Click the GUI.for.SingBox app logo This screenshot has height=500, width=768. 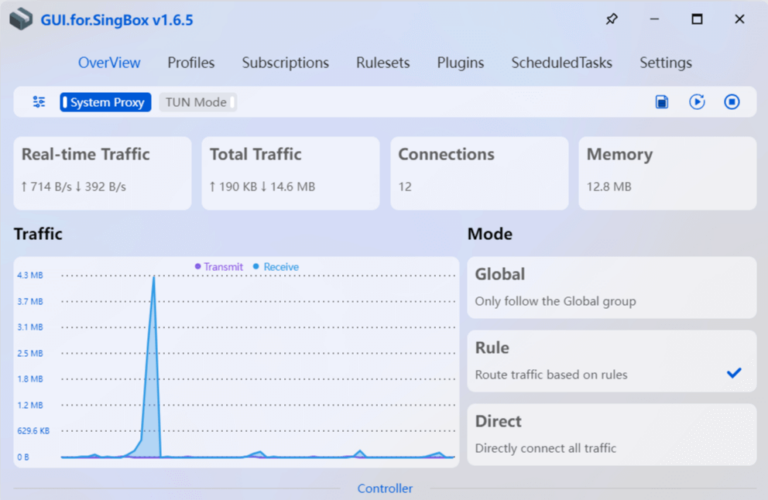coord(22,20)
